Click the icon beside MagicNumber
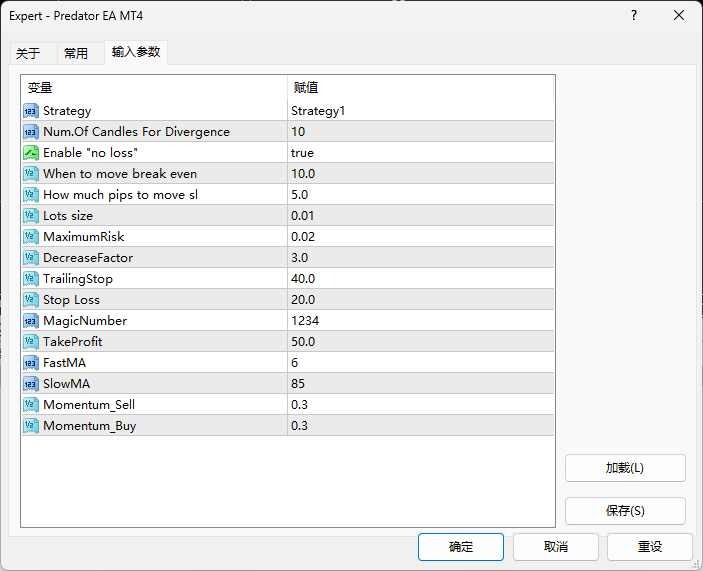The image size is (703, 571). (31, 321)
